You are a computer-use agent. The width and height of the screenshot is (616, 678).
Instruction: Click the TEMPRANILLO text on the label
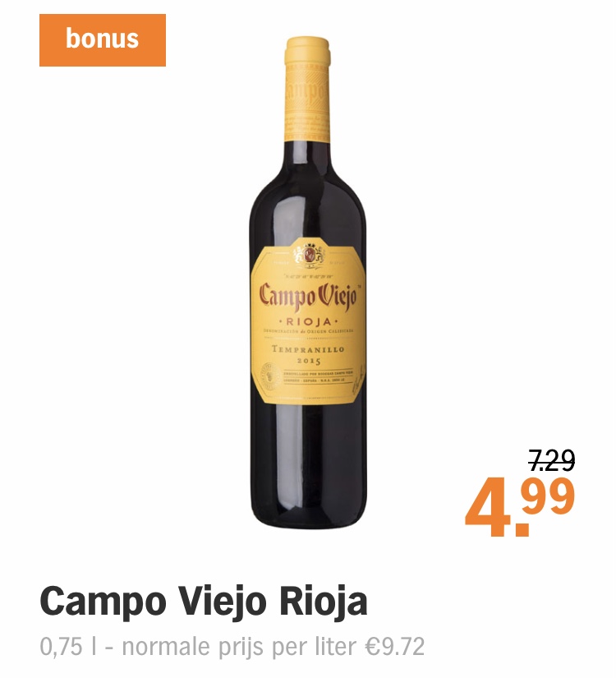[x=308, y=349]
